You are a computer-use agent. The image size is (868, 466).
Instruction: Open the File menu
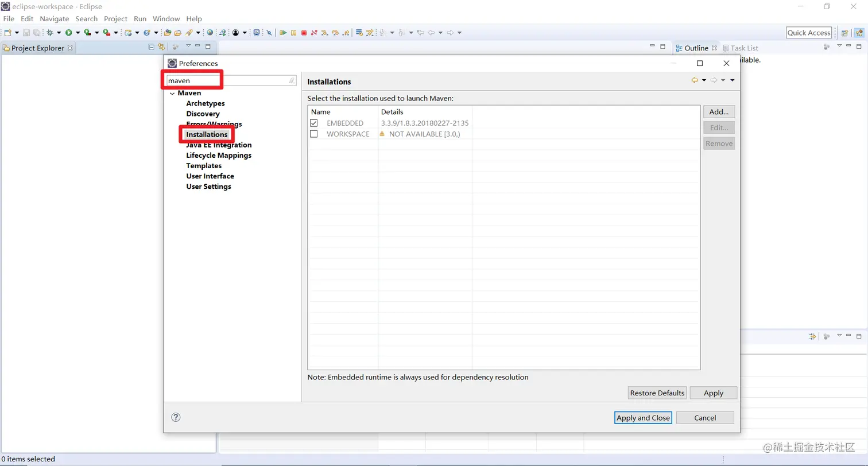tap(9, 19)
